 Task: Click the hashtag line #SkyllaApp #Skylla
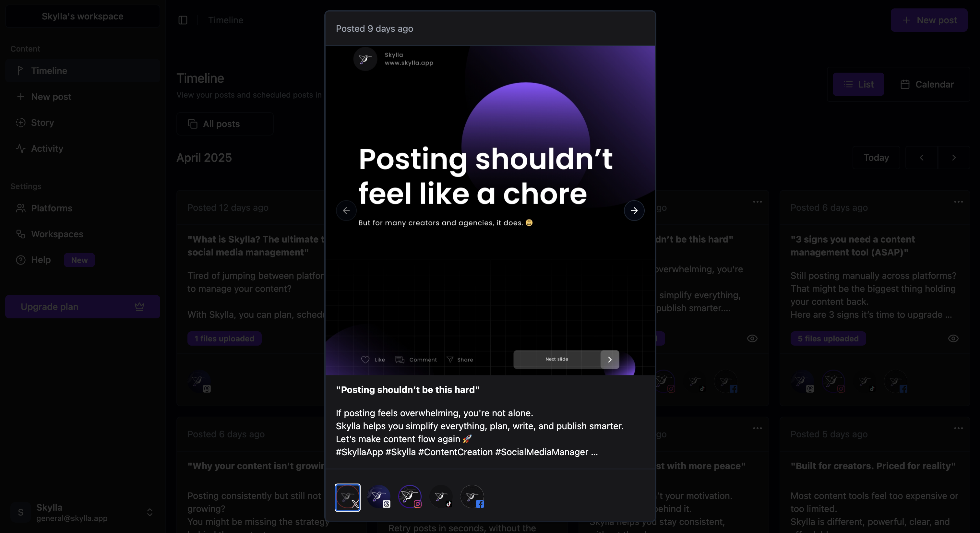coord(467,452)
